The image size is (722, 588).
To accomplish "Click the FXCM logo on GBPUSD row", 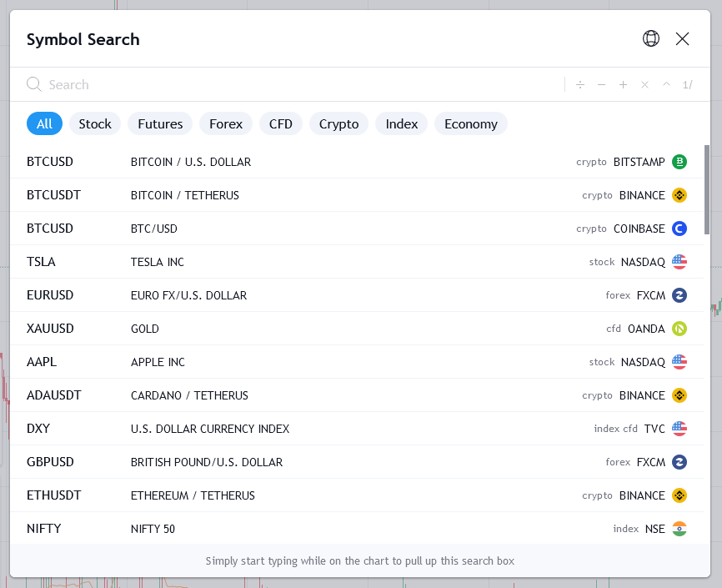I will pos(679,462).
